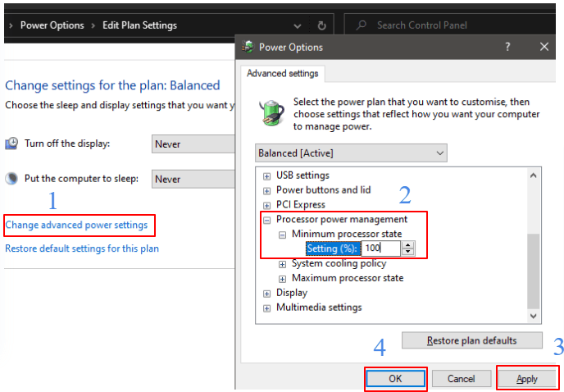Click the Apply button
The height and width of the screenshot is (392, 564).
pyautogui.click(x=527, y=379)
